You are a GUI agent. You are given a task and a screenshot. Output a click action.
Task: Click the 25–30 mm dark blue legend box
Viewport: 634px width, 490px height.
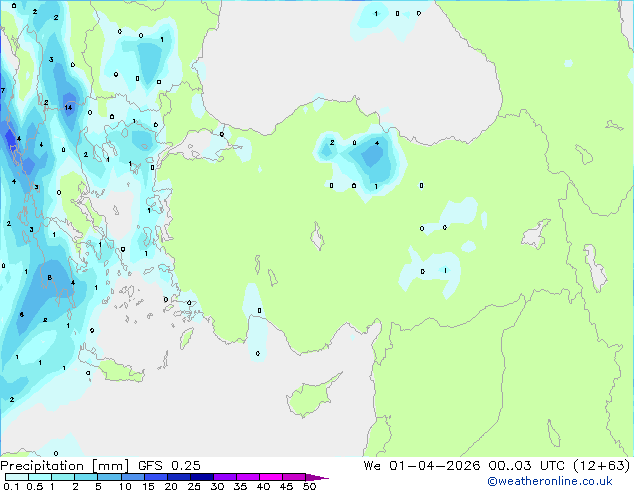pos(202,477)
